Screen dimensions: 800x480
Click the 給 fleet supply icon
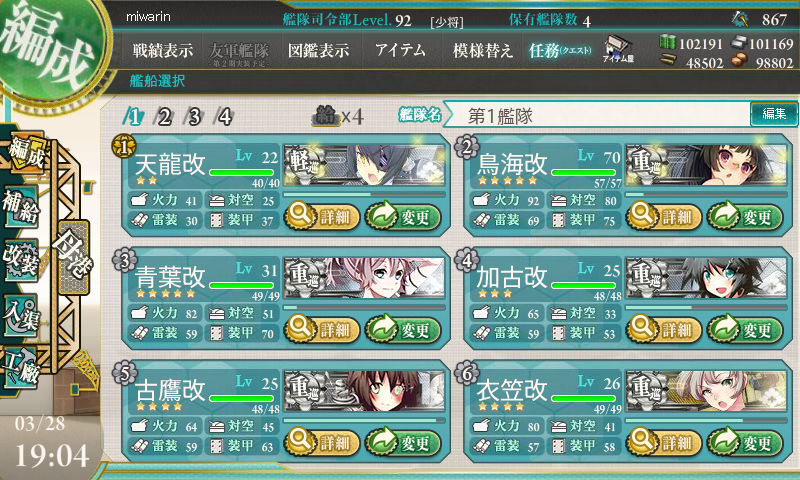(x=338, y=116)
